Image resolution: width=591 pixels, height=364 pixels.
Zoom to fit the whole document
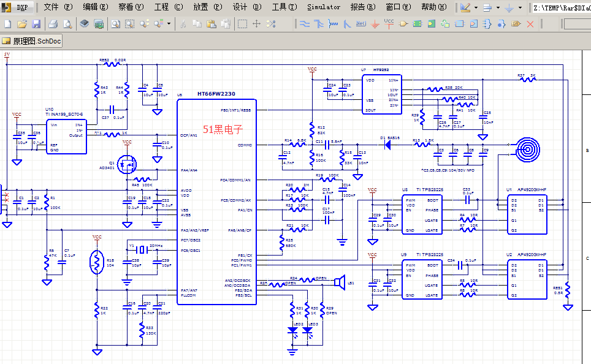coord(116,24)
